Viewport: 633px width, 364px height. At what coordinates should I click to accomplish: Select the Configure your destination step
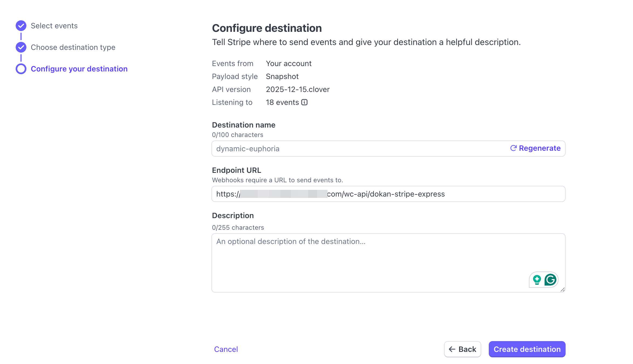point(79,69)
